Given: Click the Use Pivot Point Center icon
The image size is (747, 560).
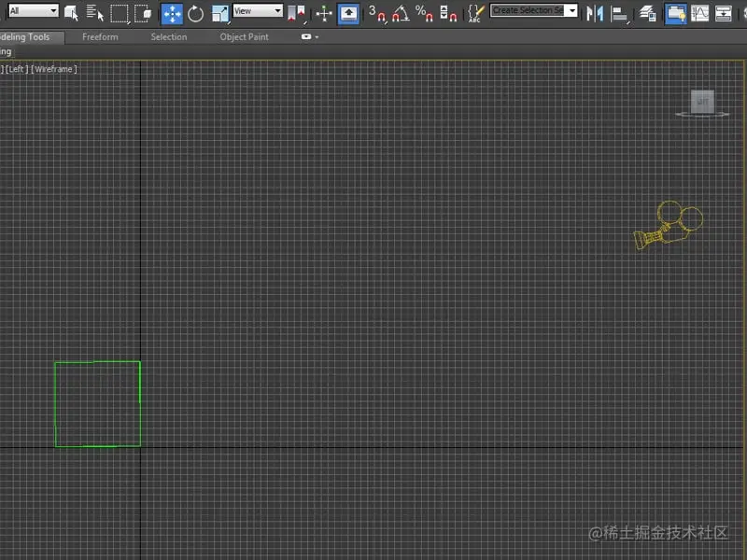Looking at the screenshot, I should click(x=296, y=13).
